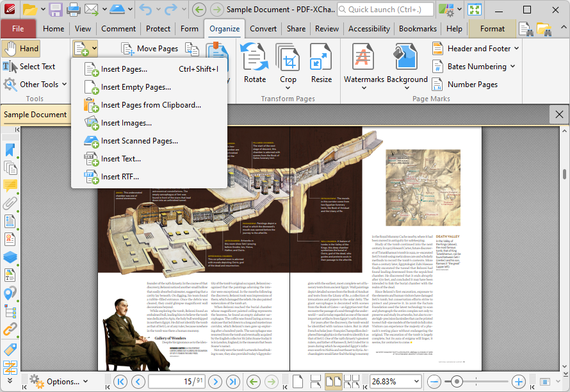570x392 pixels.
Task: Switch to the Comment tab
Action: (118, 29)
